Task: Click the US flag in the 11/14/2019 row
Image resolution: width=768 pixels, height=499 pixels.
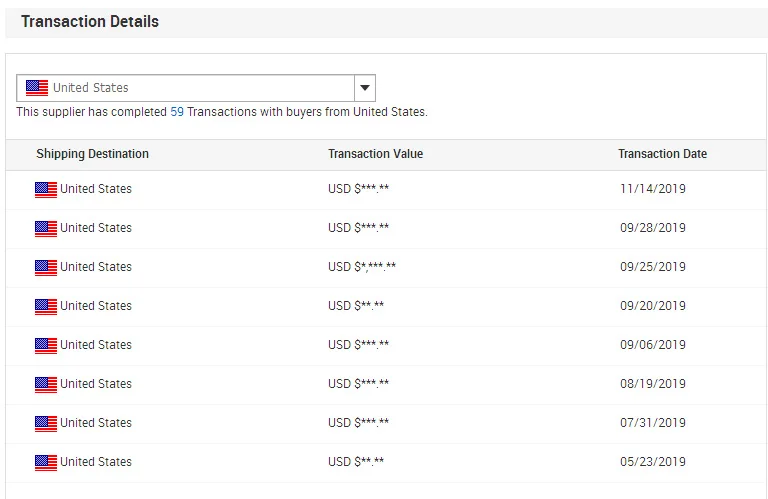Action: coord(46,190)
